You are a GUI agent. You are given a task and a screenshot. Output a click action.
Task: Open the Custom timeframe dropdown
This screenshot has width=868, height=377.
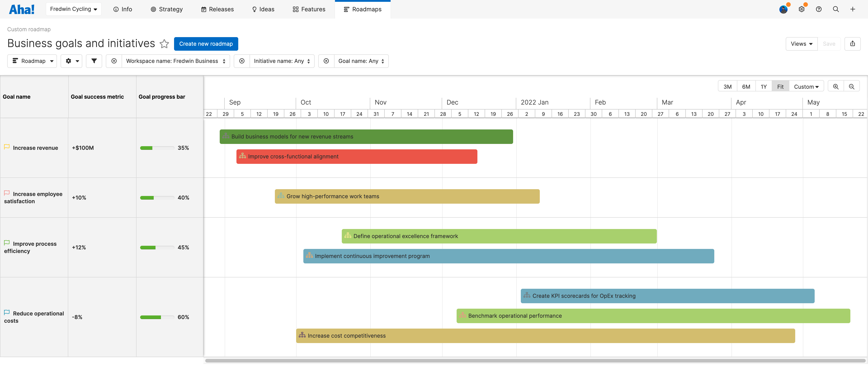[806, 86]
